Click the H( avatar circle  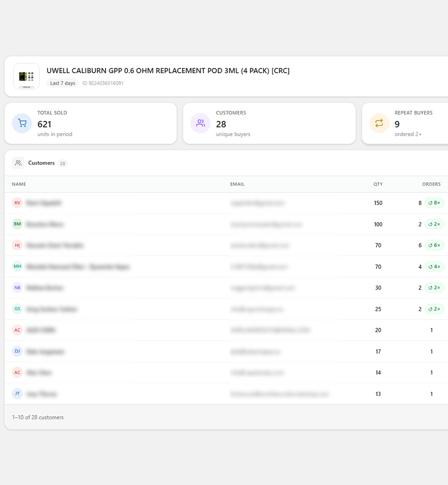pyautogui.click(x=18, y=245)
